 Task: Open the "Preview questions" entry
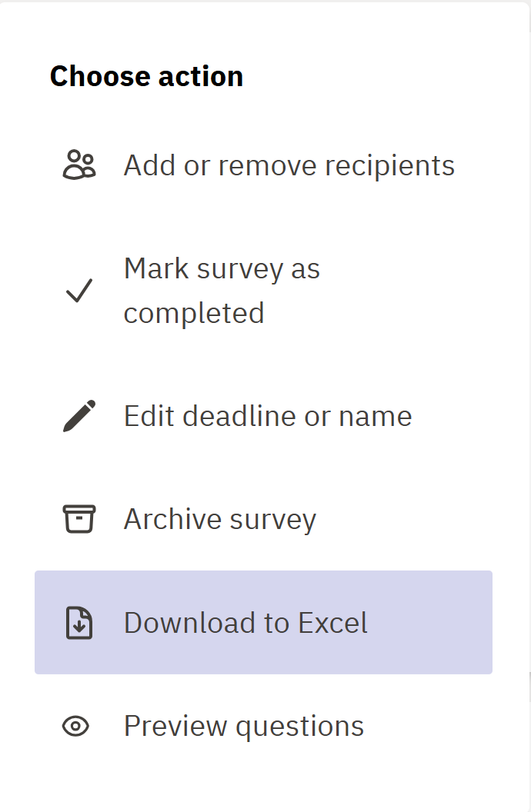coord(244,726)
